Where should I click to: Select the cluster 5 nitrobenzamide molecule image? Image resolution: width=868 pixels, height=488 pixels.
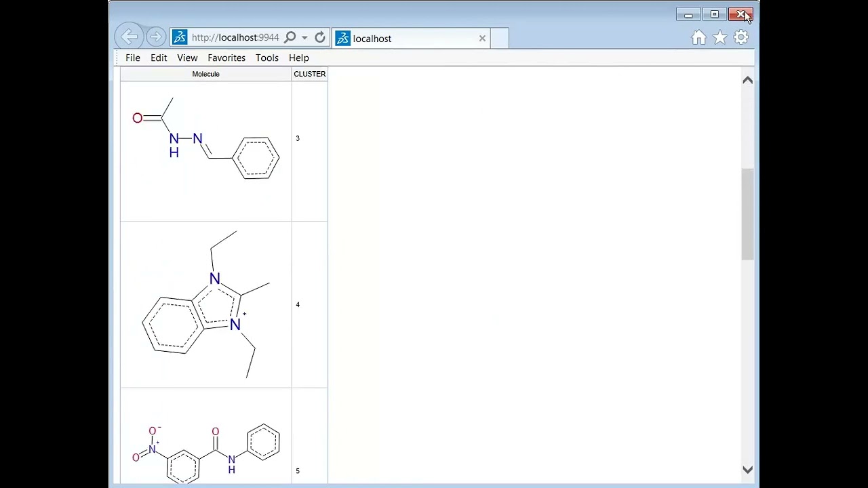[x=205, y=453]
